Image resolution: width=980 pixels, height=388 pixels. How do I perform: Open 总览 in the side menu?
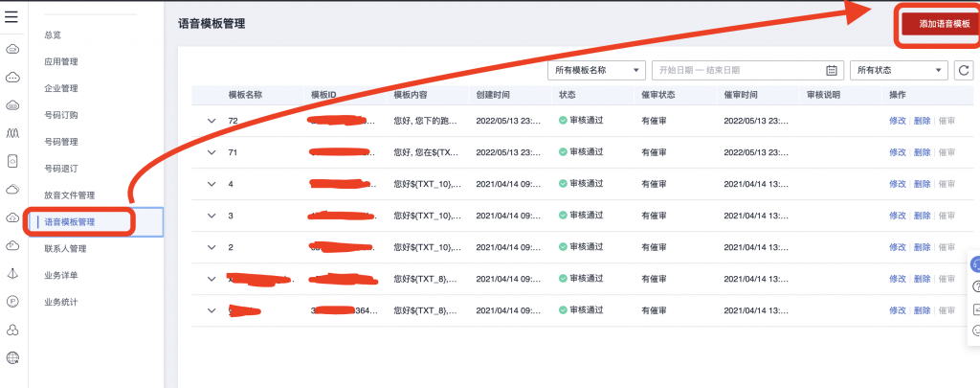tap(53, 35)
